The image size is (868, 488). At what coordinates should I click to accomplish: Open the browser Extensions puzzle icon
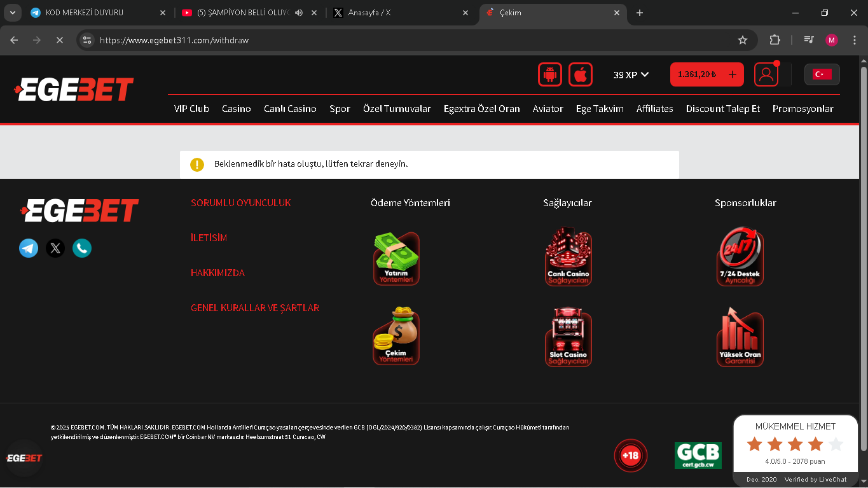(775, 40)
